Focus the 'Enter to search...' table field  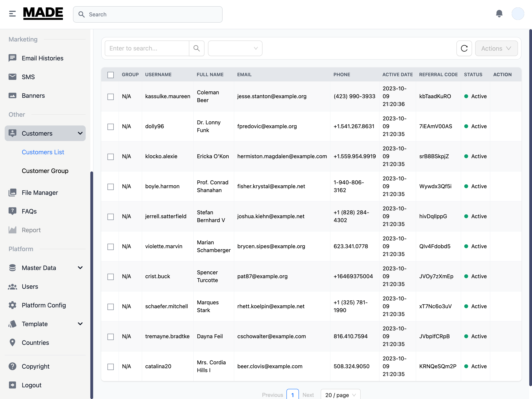pyautogui.click(x=147, y=48)
